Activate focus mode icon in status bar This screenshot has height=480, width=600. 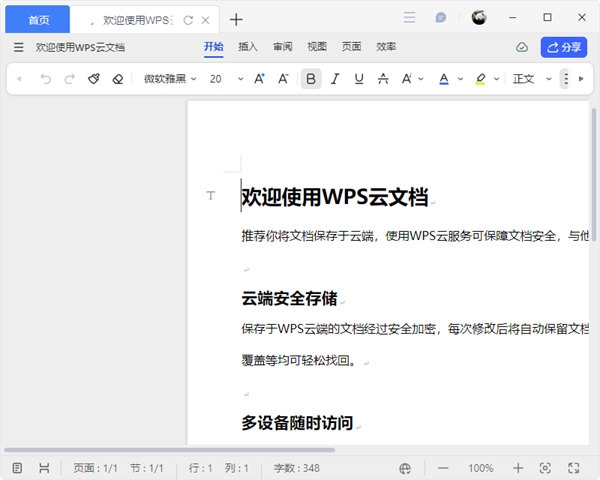545,468
